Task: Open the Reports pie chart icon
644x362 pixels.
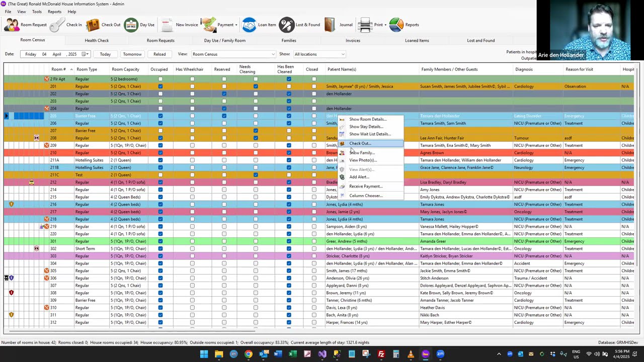Action: click(396, 25)
